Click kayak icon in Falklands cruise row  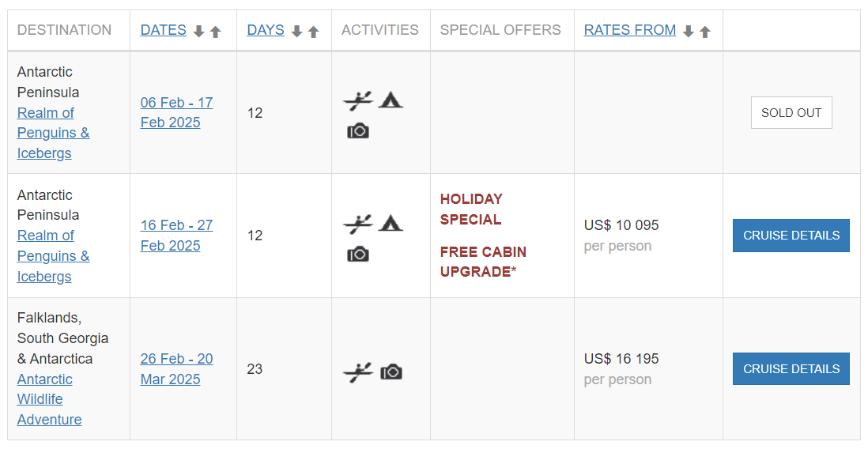tap(357, 372)
